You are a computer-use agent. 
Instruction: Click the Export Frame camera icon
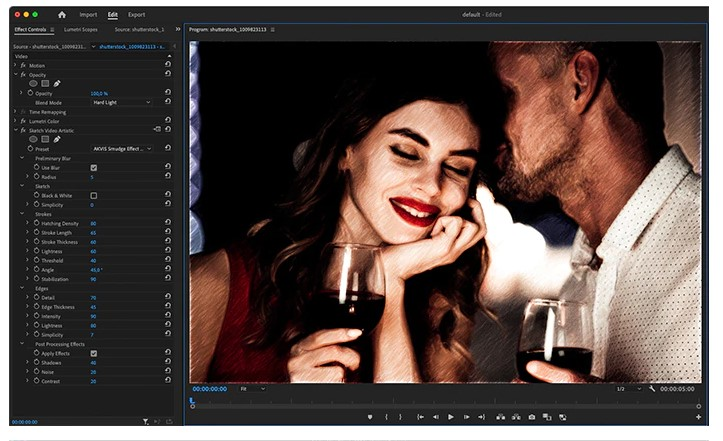point(532,416)
